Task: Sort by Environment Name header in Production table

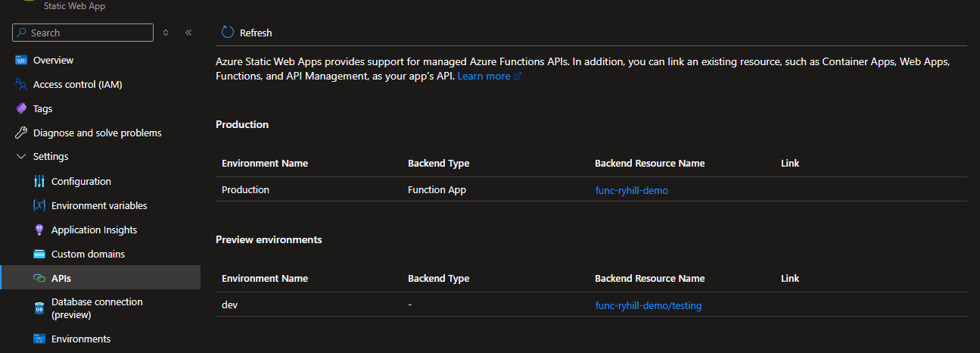Action: pyautogui.click(x=264, y=164)
